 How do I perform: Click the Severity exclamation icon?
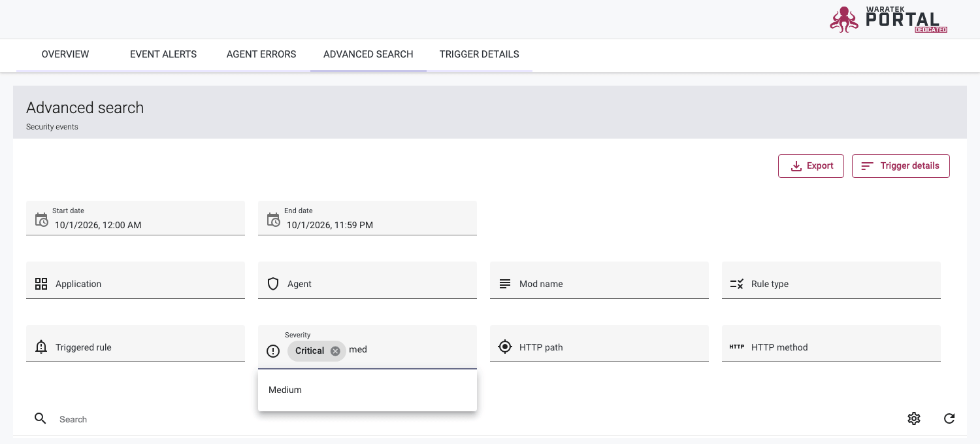pos(273,351)
